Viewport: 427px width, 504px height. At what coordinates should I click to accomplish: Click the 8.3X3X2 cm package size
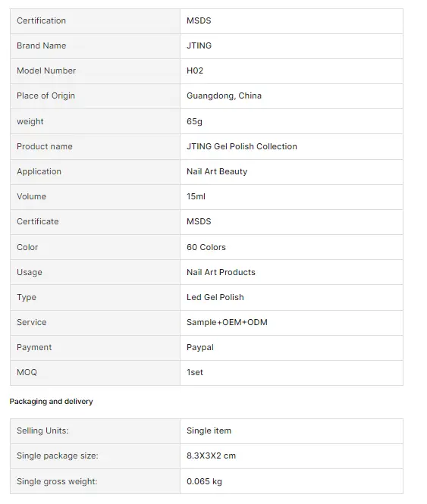pyautogui.click(x=211, y=455)
